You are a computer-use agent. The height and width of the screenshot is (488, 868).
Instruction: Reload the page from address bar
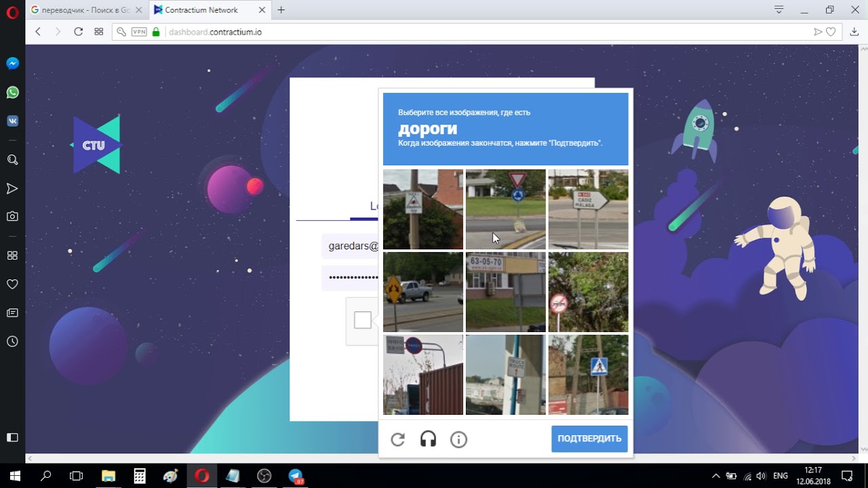[78, 32]
